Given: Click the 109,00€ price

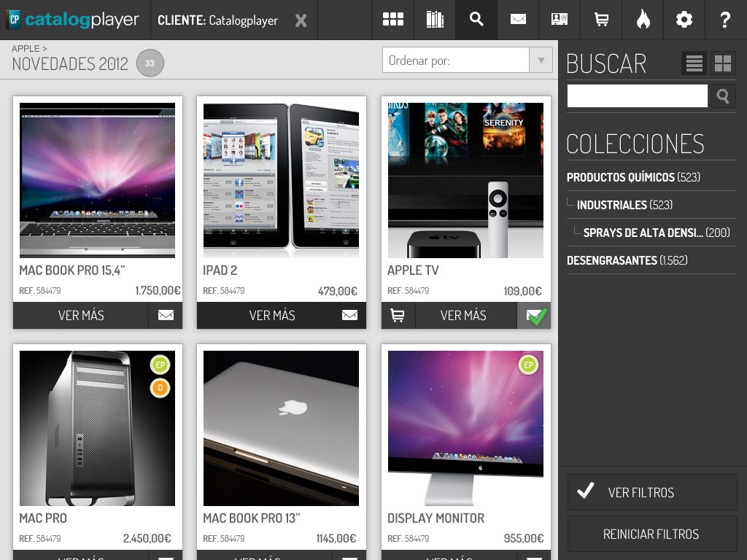Looking at the screenshot, I should [x=522, y=291].
